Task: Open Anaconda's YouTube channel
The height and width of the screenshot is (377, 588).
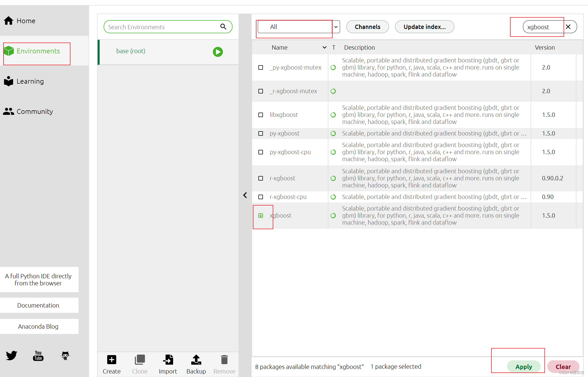Action: (x=38, y=356)
